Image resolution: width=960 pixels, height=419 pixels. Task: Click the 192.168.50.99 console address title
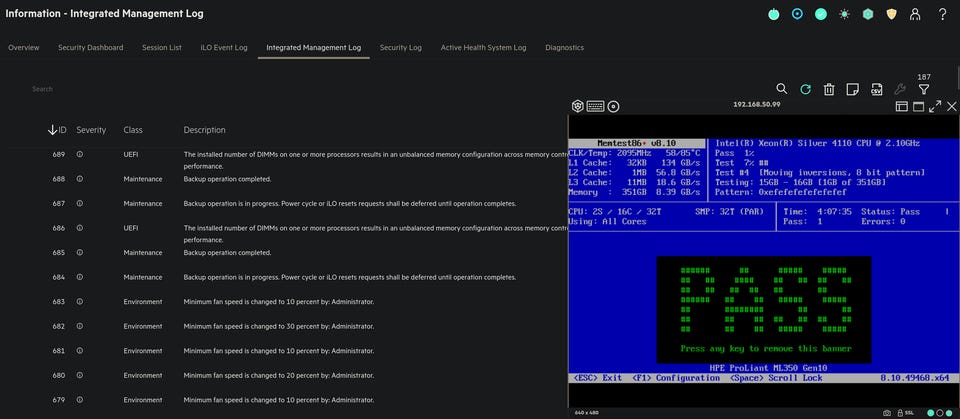coord(757,104)
